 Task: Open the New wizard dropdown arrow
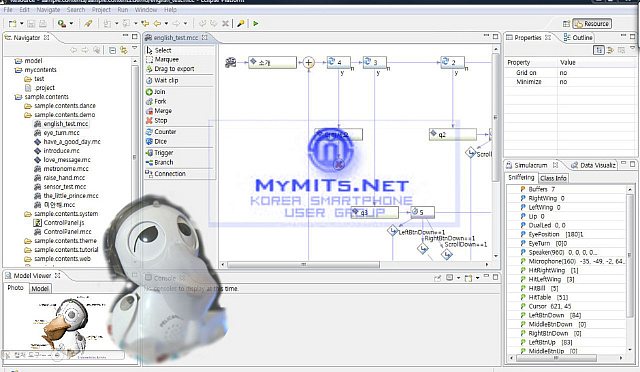[x=22, y=24]
